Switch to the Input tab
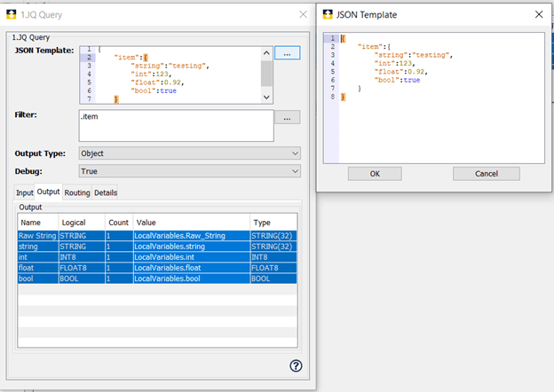 pos(24,192)
